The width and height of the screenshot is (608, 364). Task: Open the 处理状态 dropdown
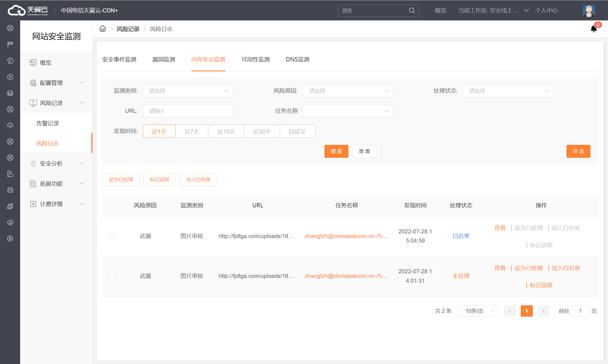click(x=508, y=91)
